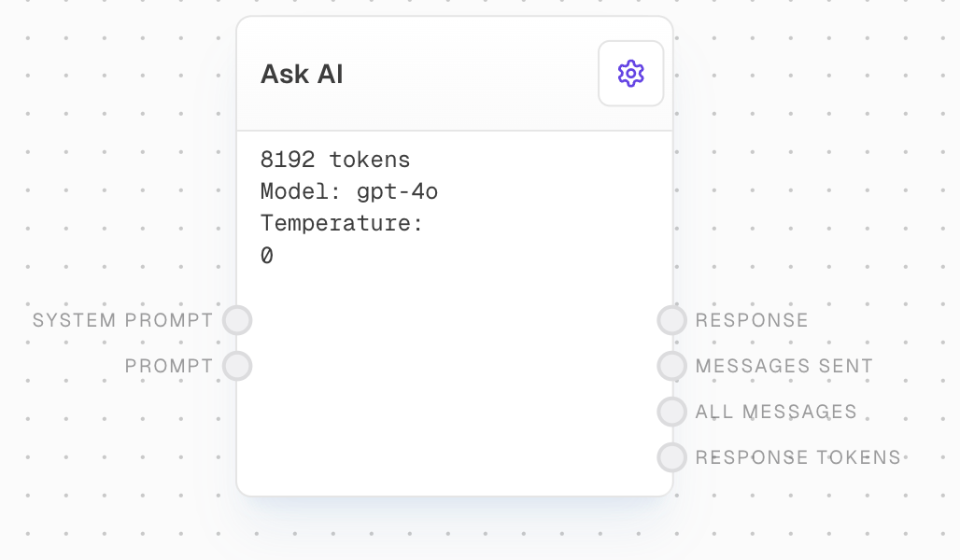Click the RESPONSE output port circle

pyautogui.click(x=671, y=319)
